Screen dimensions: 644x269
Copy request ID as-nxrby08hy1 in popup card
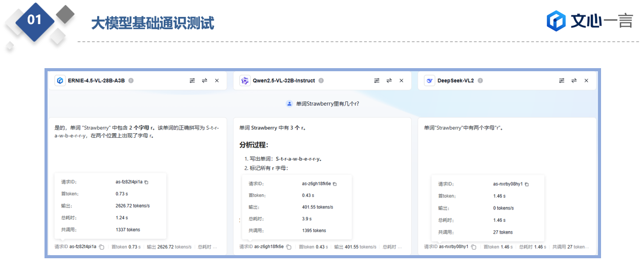tap(527, 184)
